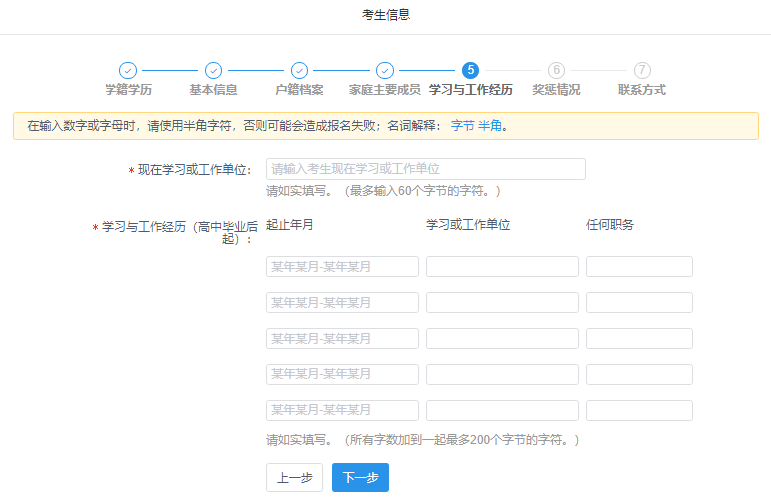The height and width of the screenshot is (503, 771).
Task: Click the third row 起止年月 field
Action: click(x=342, y=338)
